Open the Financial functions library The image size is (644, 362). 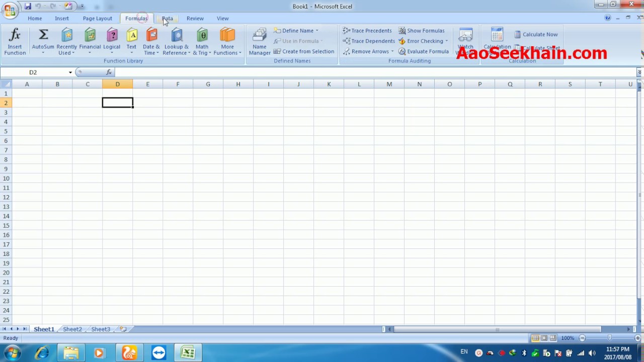click(90, 42)
